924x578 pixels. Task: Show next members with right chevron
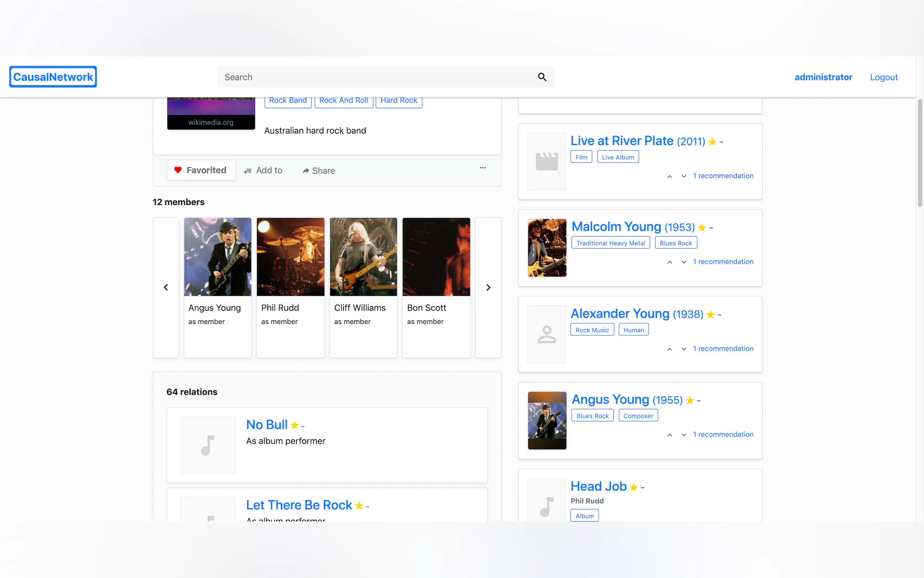tap(488, 288)
